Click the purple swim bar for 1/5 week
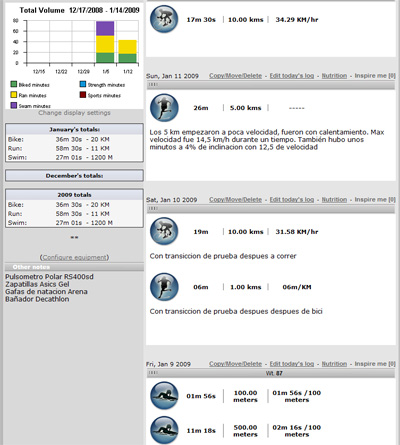 105,28
